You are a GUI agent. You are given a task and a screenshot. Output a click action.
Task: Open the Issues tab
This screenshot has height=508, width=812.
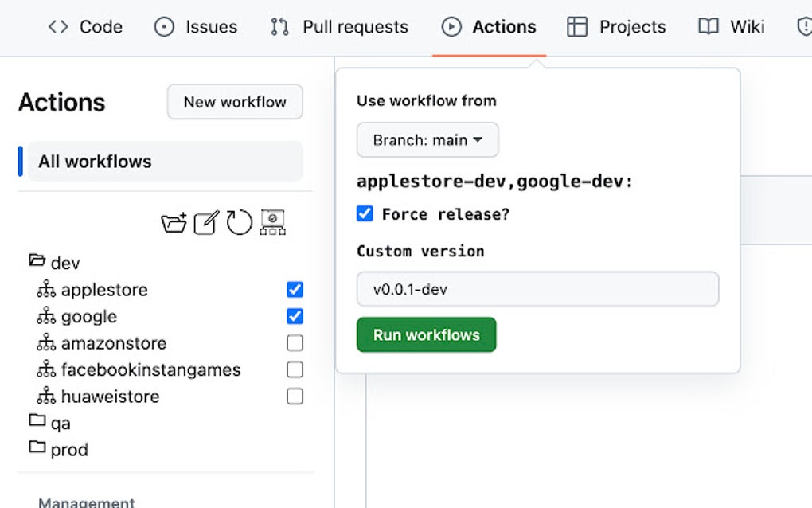tap(196, 27)
